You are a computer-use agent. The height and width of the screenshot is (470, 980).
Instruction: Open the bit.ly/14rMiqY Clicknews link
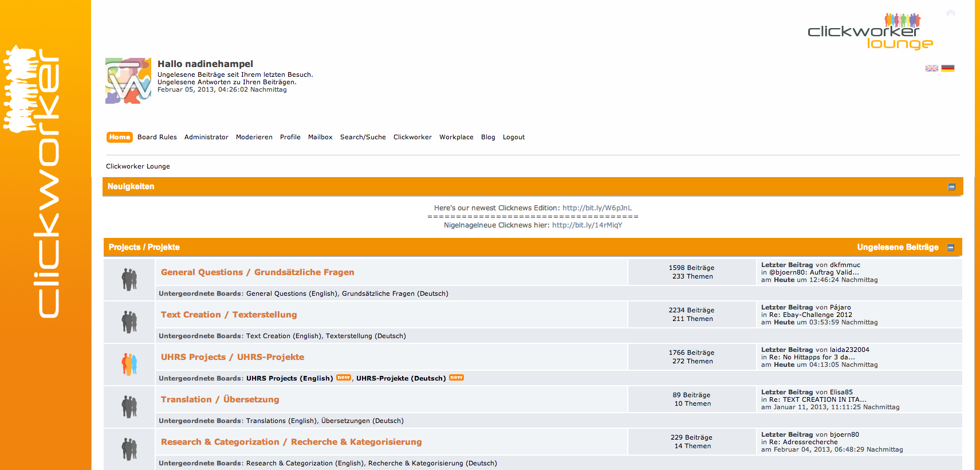(587, 225)
